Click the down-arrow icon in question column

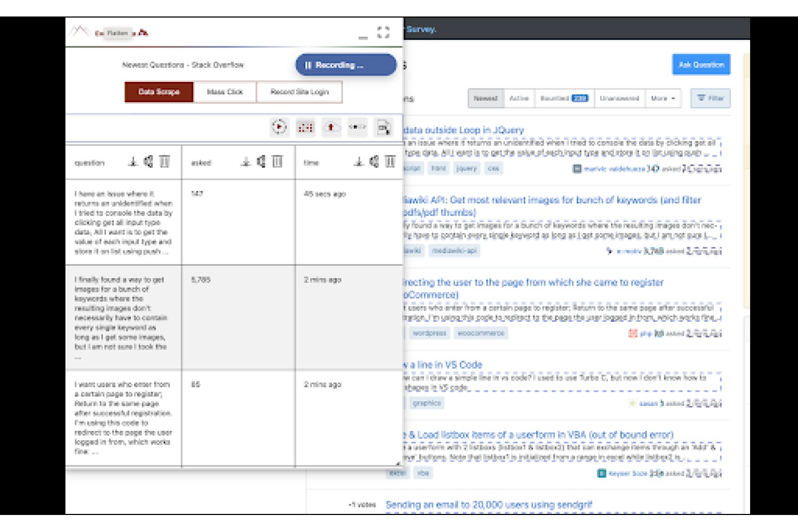coord(133,162)
